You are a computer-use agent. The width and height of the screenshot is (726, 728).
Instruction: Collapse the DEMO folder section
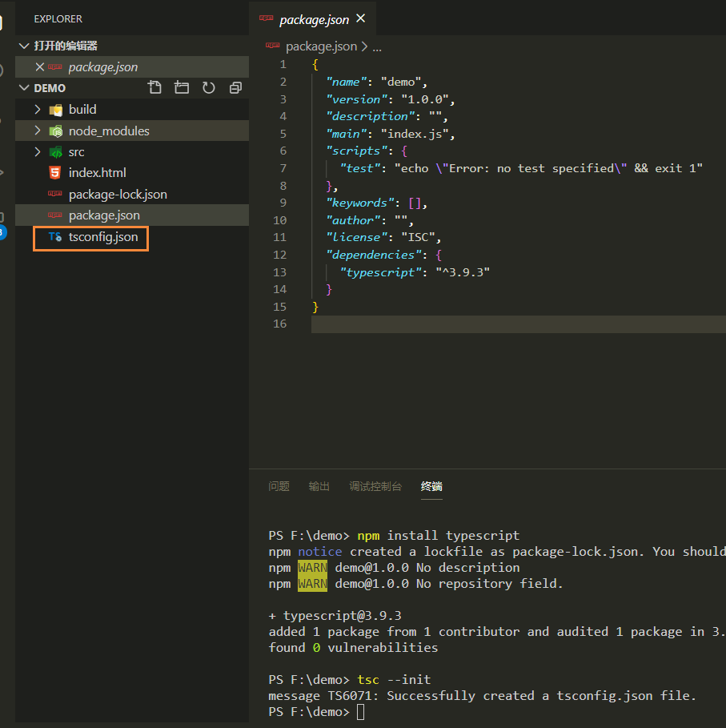click(24, 88)
